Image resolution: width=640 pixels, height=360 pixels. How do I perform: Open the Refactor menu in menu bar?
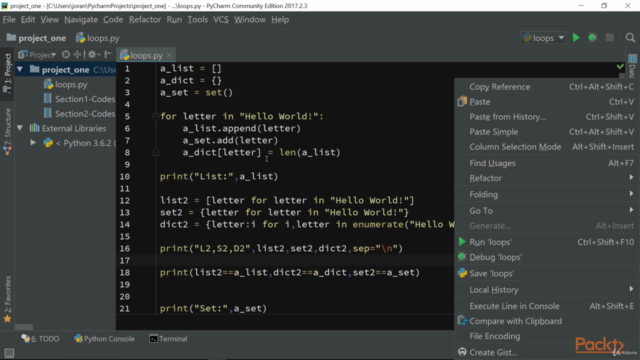pos(145,20)
